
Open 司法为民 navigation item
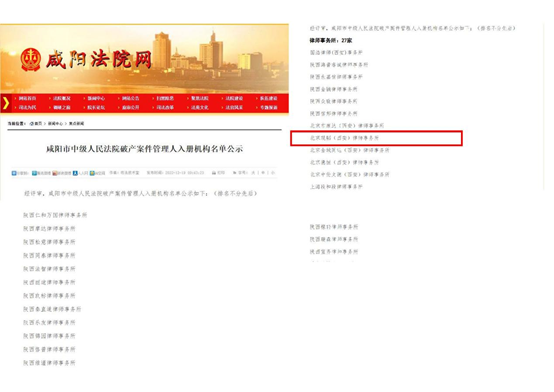(x=28, y=107)
